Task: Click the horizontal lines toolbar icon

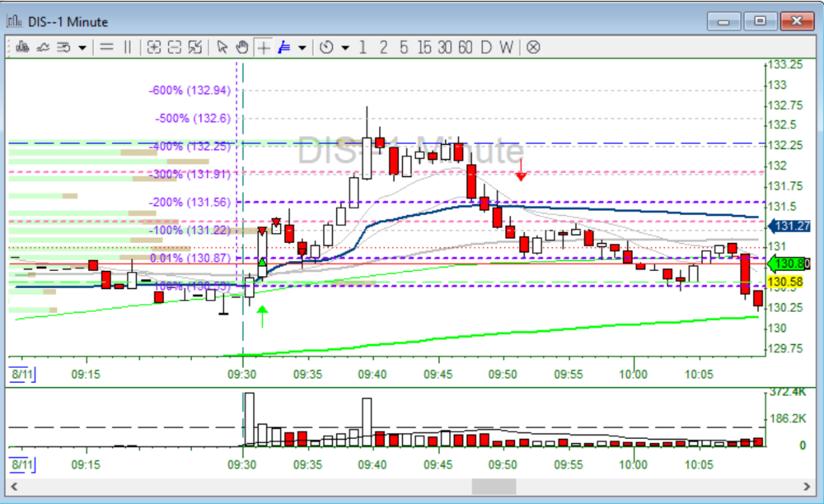Action: 106,47
